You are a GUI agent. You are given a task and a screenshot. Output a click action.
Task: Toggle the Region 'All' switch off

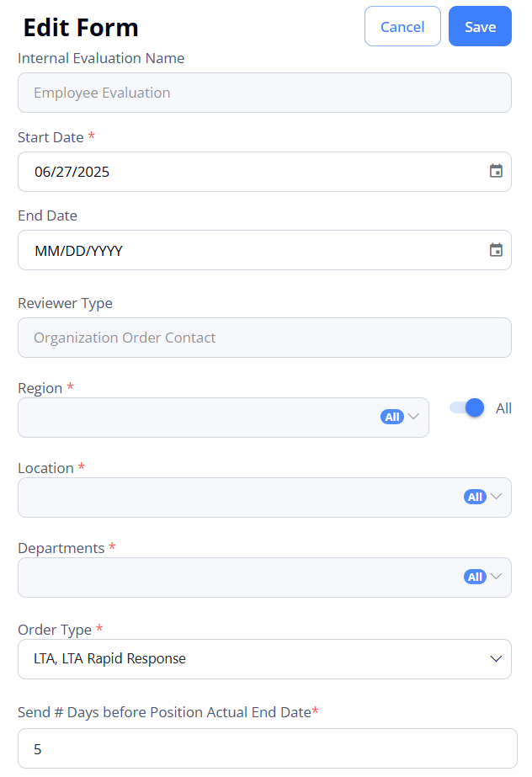467,408
